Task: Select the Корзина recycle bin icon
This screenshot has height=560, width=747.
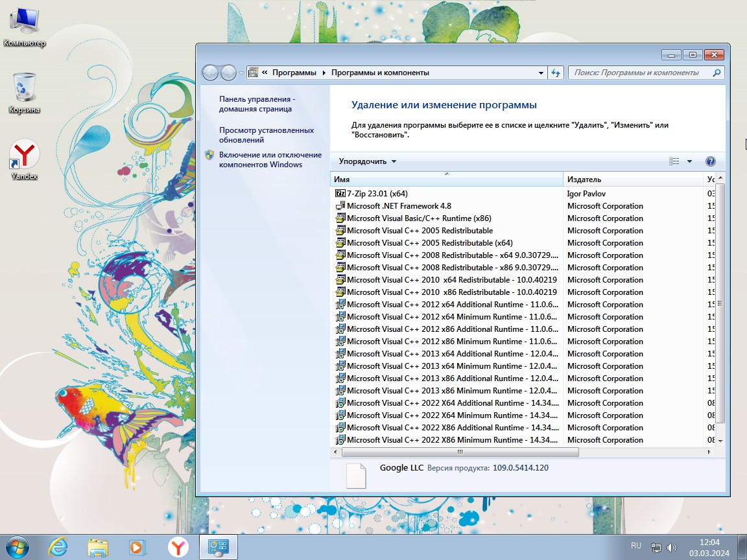Action: pos(24,93)
